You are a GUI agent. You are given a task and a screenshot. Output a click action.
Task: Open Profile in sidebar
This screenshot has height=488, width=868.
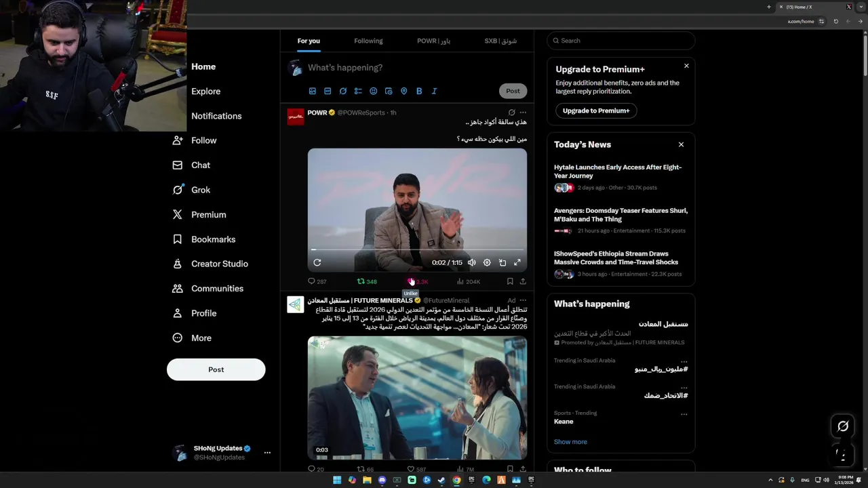pos(195,313)
